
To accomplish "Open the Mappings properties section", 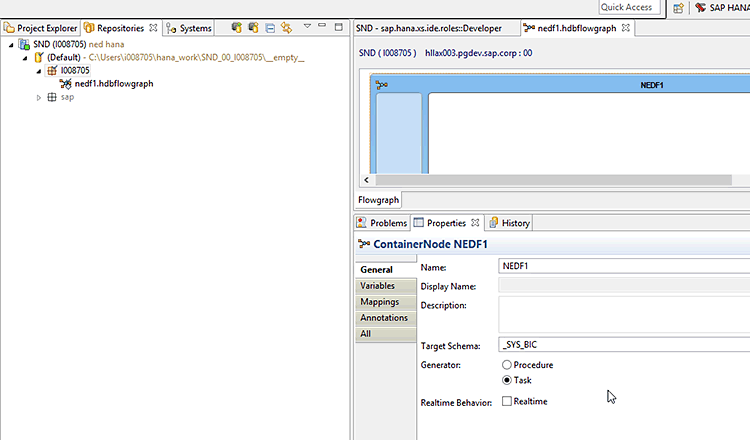I will pos(386,302).
